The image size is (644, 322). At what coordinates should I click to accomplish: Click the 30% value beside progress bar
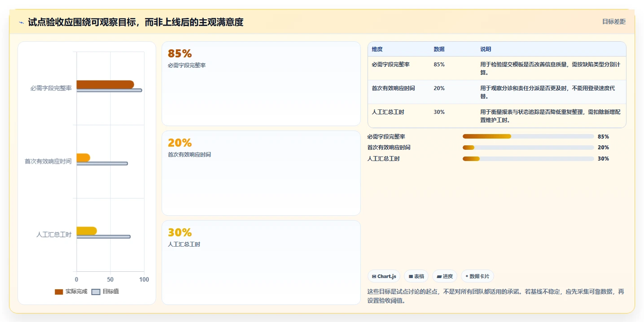(x=603, y=159)
